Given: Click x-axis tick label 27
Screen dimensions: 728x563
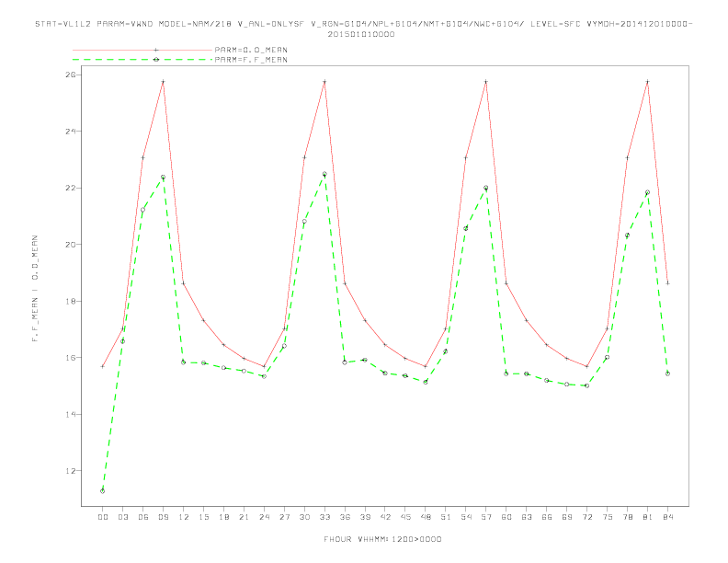Looking at the screenshot, I should click(x=284, y=517).
